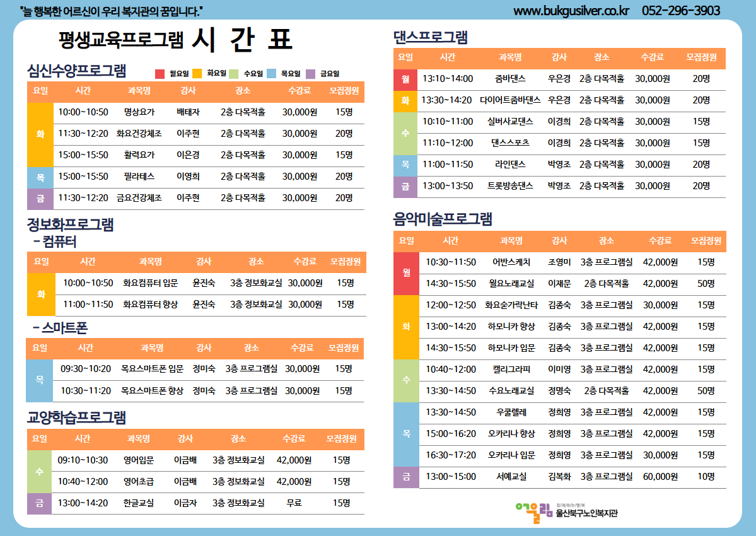Click the red 월 day cell in 댄스프로그램
Screen dimensions: 756x536
(405, 79)
